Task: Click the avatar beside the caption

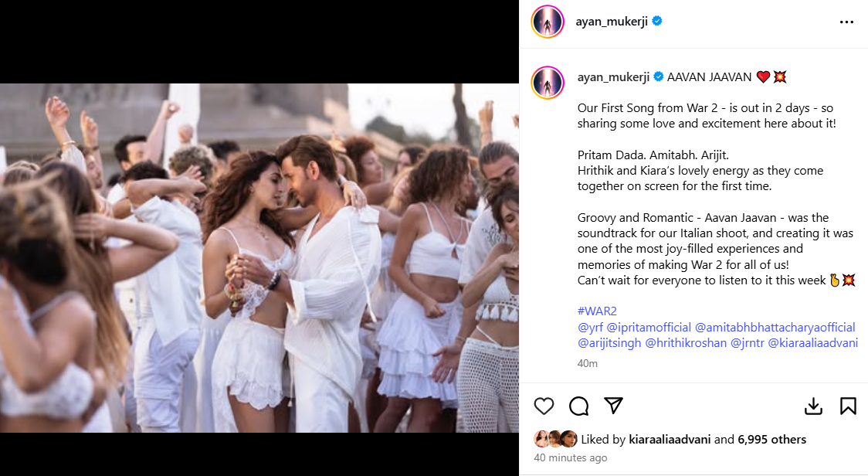Action: [x=547, y=83]
